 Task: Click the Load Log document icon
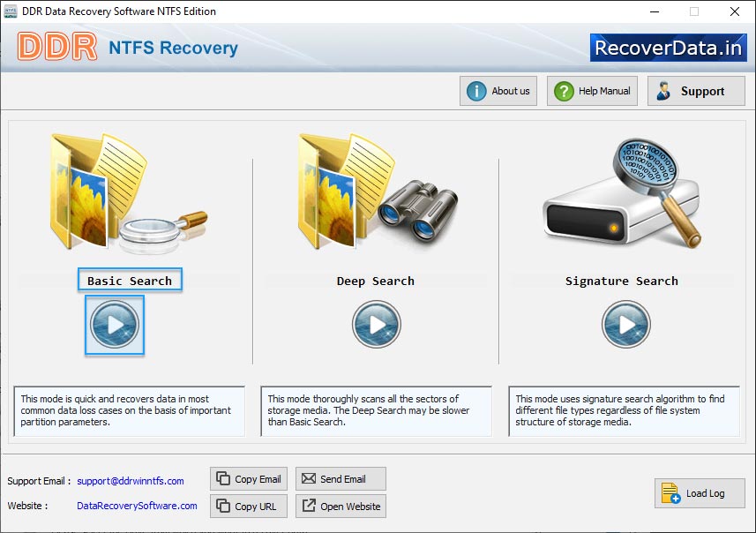pyautogui.click(x=670, y=493)
